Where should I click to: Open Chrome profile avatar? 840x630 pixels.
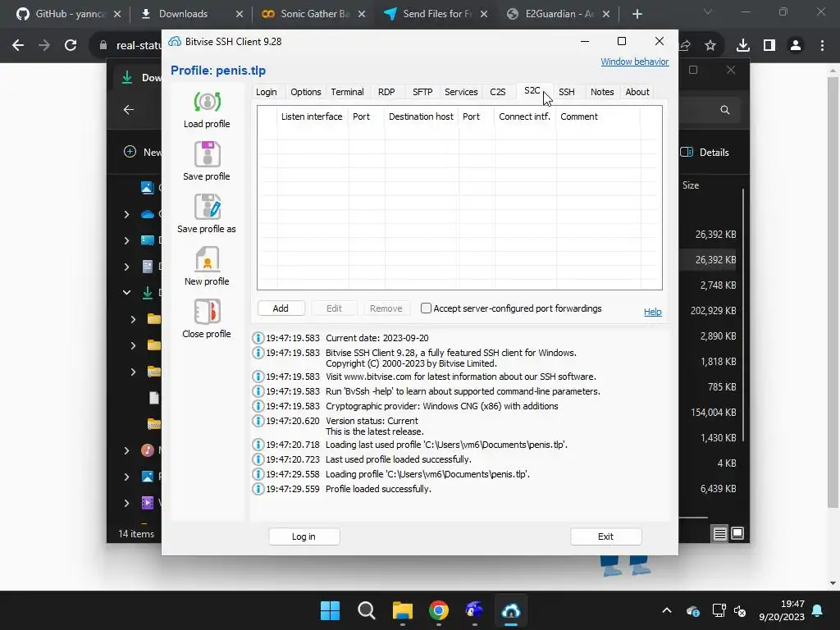(796, 45)
